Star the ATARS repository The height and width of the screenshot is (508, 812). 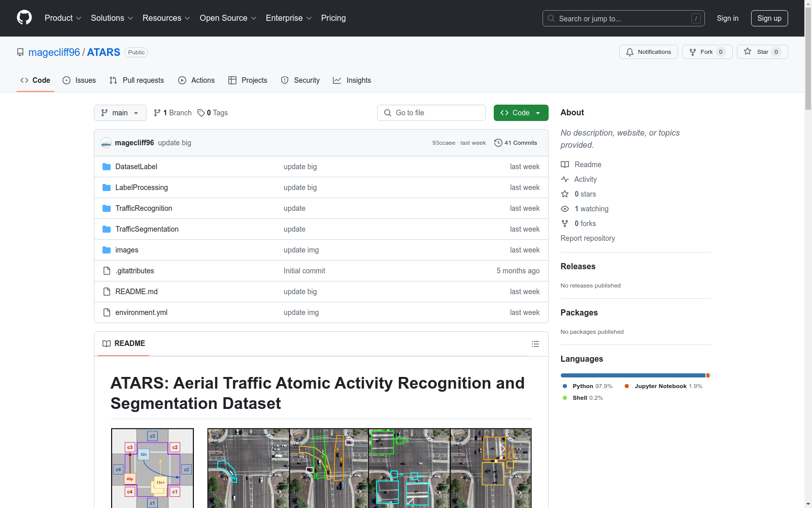tap(762, 52)
